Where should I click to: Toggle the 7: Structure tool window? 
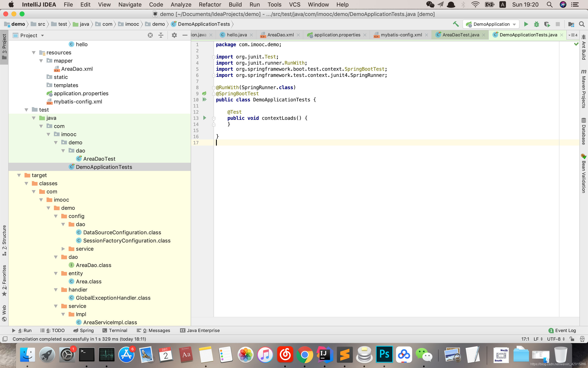coord(4,240)
